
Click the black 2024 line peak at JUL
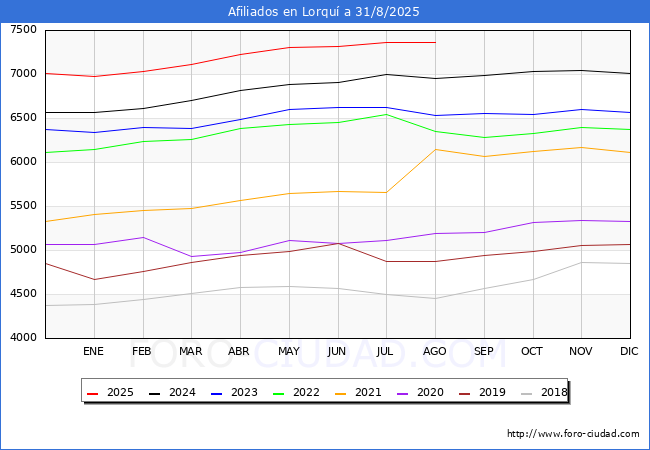point(387,74)
